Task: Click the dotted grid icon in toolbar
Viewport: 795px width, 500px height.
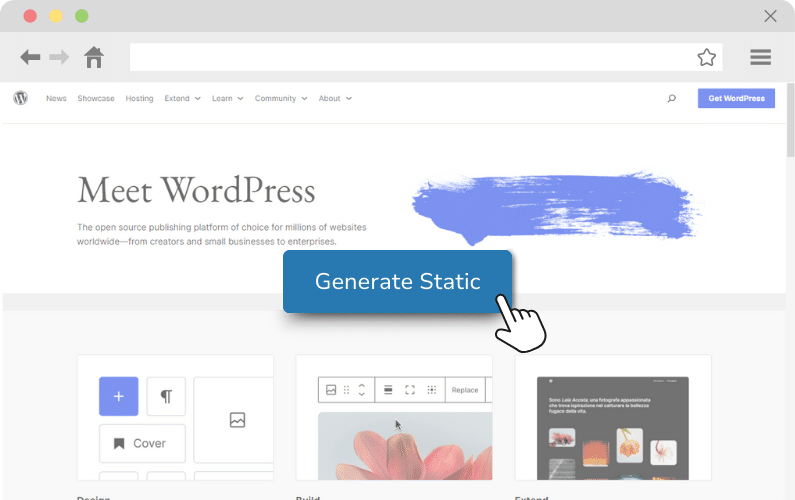Action: [x=431, y=389]
